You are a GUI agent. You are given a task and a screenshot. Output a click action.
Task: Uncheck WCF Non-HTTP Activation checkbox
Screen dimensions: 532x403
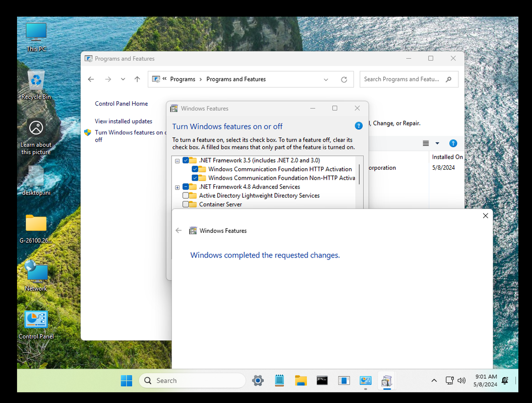pyautogui.click(x=195, y=178)
